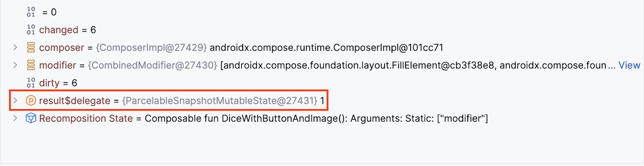
Task: Click the primitive icon beside changed
Action: point(31,30)
